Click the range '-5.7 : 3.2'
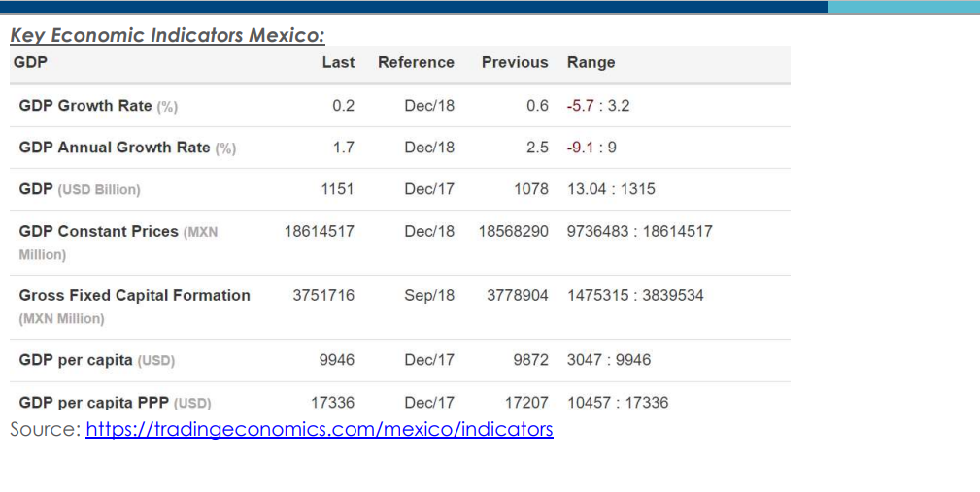The height and width of the screenshot is (492, 980). 598,106
